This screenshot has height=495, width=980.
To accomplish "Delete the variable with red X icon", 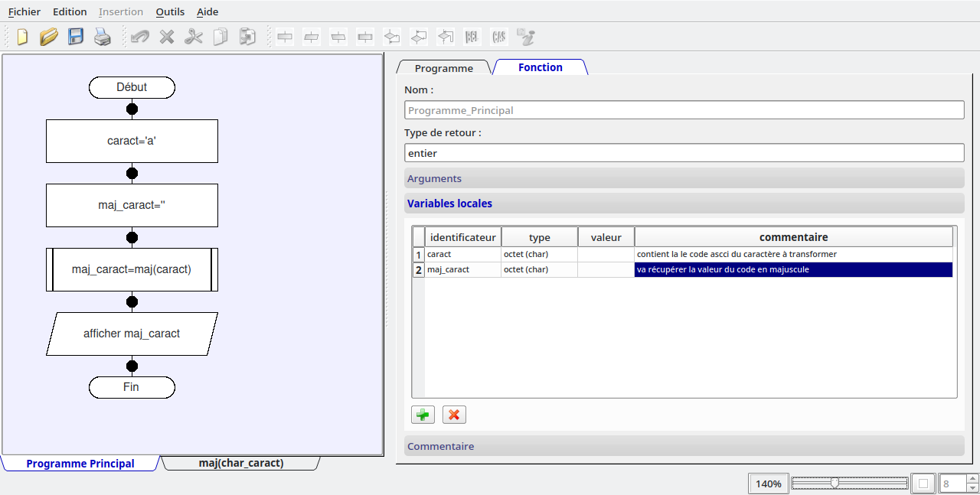I will (454, 415).
